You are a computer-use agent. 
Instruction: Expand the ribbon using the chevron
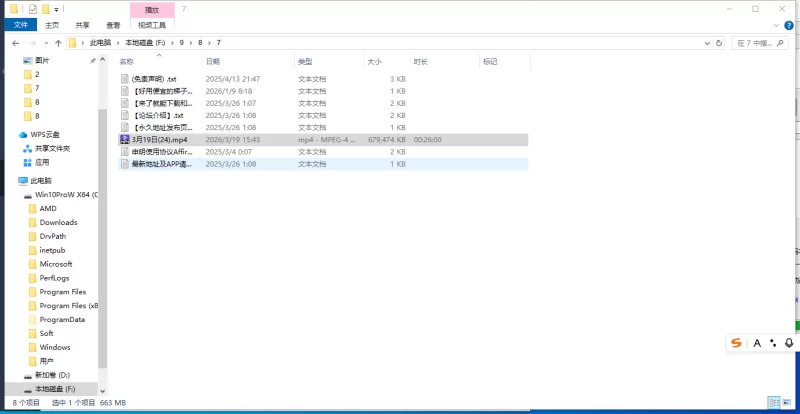(776, 25)
